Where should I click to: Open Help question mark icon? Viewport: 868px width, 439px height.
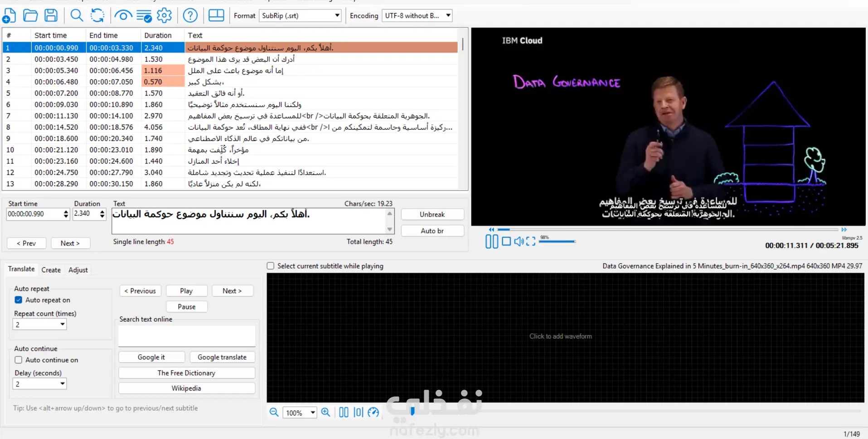tap(190, 16)
